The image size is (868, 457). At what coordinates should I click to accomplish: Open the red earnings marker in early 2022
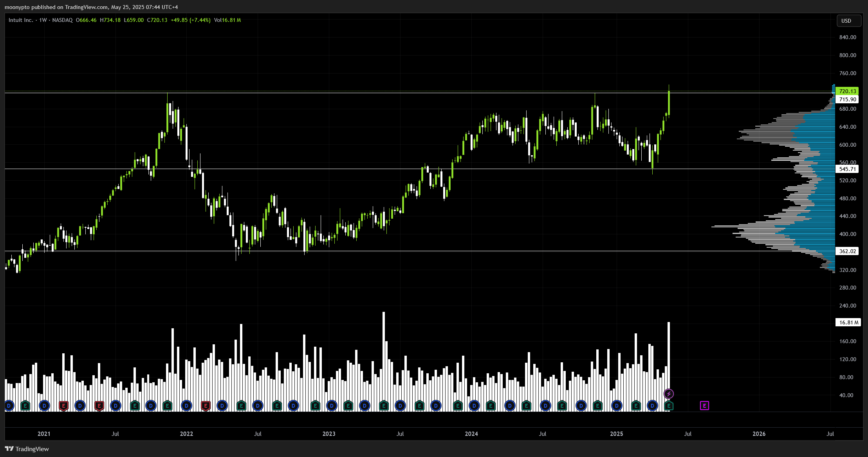click(x=206, y=406)
